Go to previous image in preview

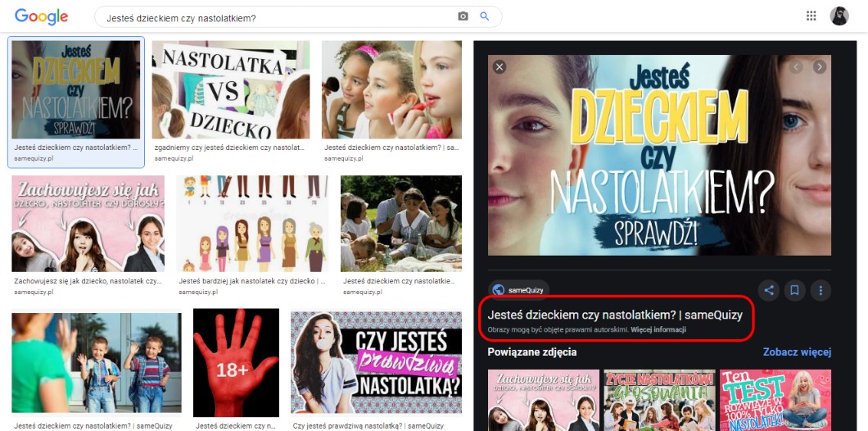(x=796, y=67)
